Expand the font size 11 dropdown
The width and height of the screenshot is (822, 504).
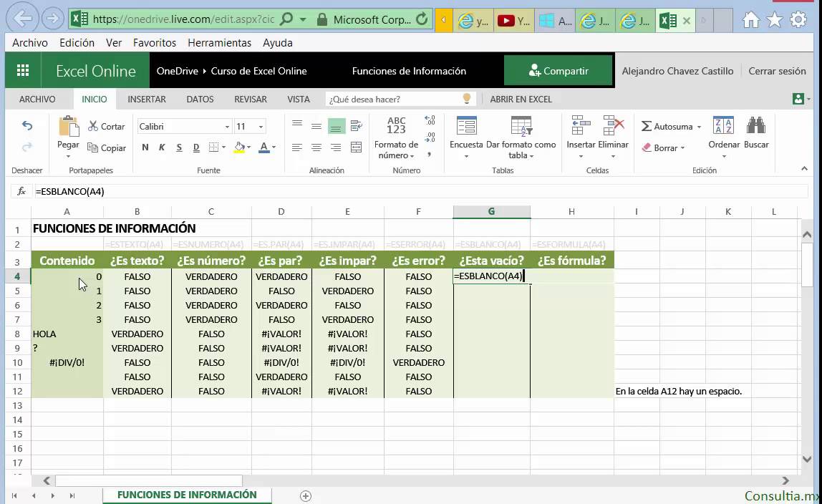(x=261, y=127)
